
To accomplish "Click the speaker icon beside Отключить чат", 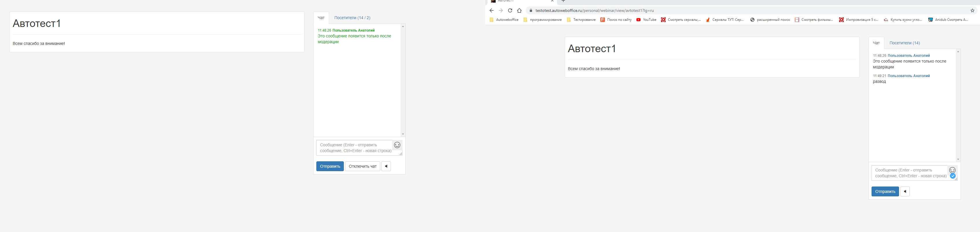I will pos(386,167).
